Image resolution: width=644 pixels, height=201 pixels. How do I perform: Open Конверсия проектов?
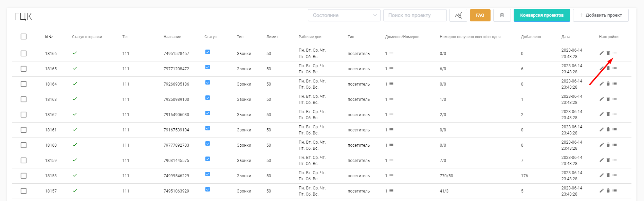[x=542, y=15]
